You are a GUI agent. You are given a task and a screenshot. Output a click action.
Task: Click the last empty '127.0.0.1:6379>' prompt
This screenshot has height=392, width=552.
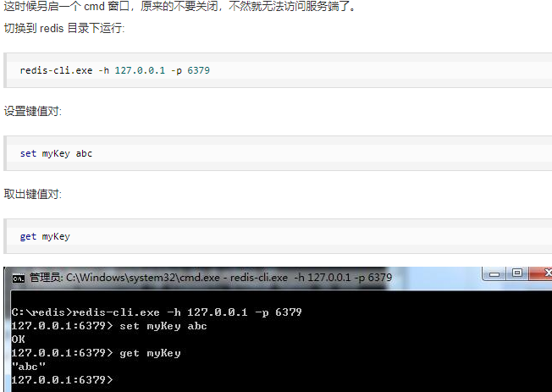click(63, 380)
